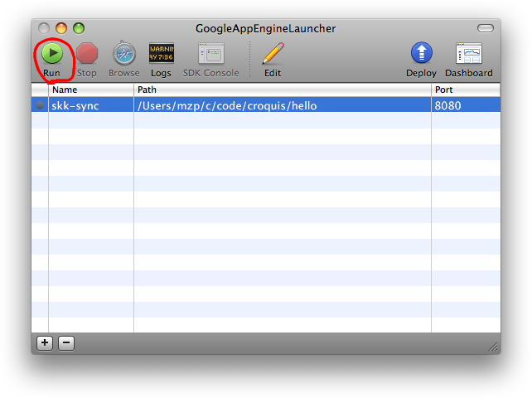Zoom window with the green button

coord(79,28)
